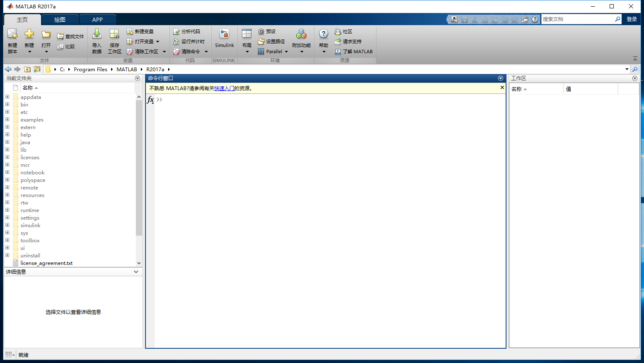This screenshot has height=363, width=644.
Task: Click the magnifier icon in the 搜索文档 box
Action: click(618, 19)
